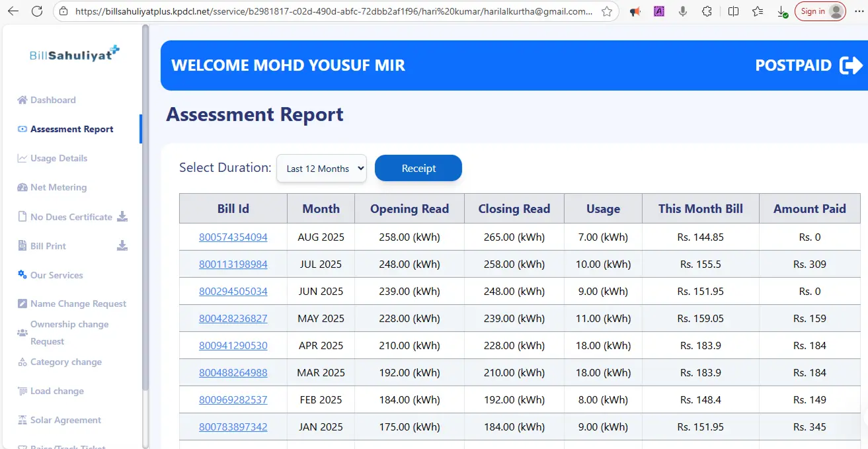Click the Bill Print download icon

(122, 246)
